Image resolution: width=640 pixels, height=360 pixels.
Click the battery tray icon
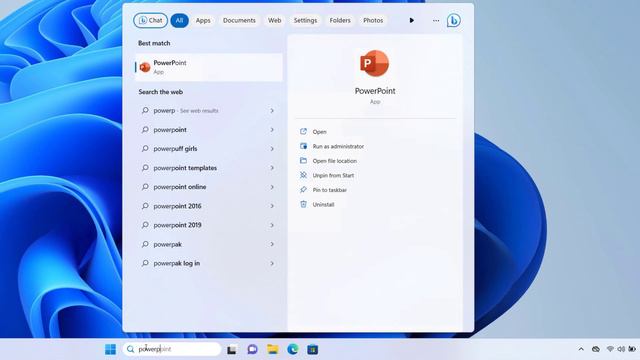click(x=632, y=349)
